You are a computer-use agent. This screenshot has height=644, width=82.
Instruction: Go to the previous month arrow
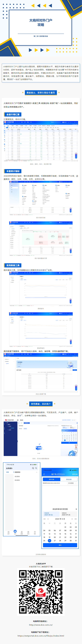coord(48,519)
